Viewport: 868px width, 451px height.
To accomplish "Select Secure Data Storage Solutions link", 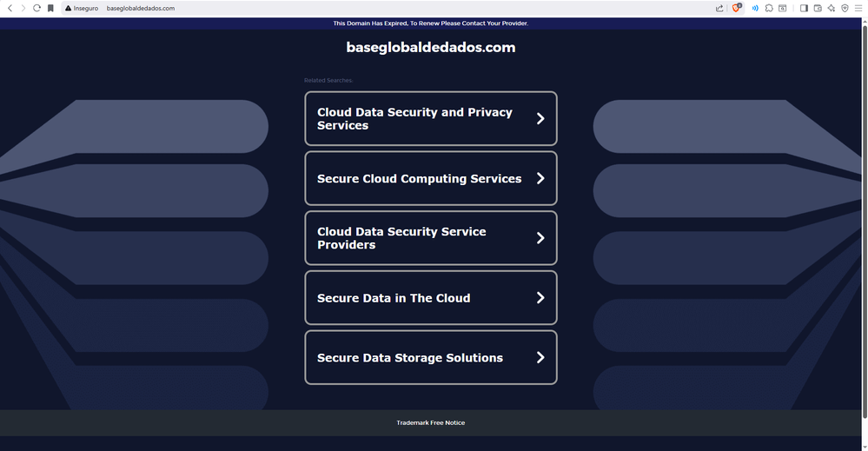I will click(410, 358).
